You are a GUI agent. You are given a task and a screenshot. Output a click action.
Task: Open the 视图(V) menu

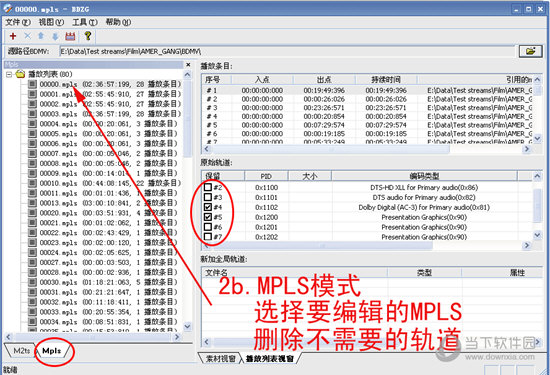tap(51, 22)
